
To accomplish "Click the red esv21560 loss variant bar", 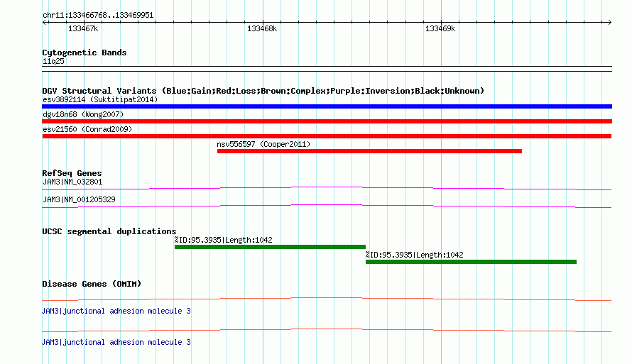I will click(327, 136).
